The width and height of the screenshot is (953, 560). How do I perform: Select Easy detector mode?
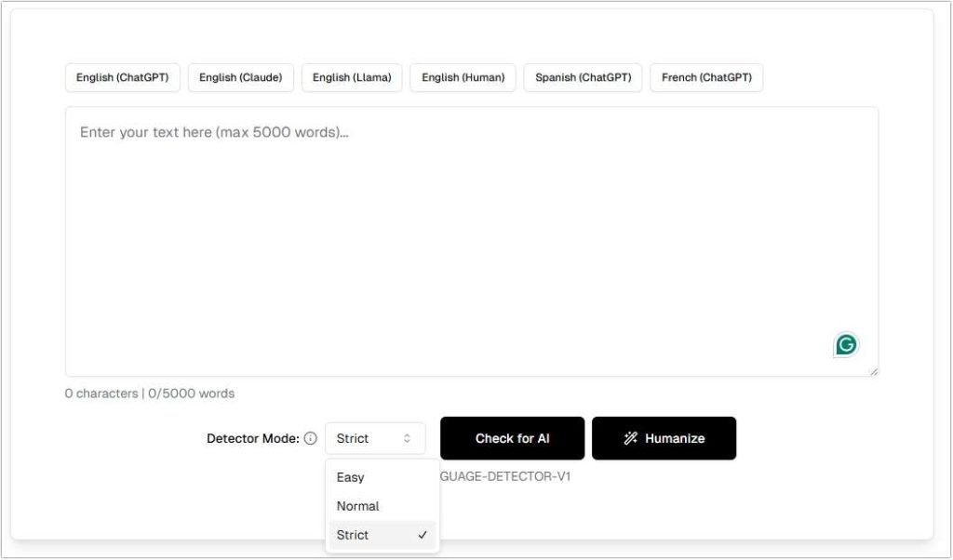[x=351, y=477]
